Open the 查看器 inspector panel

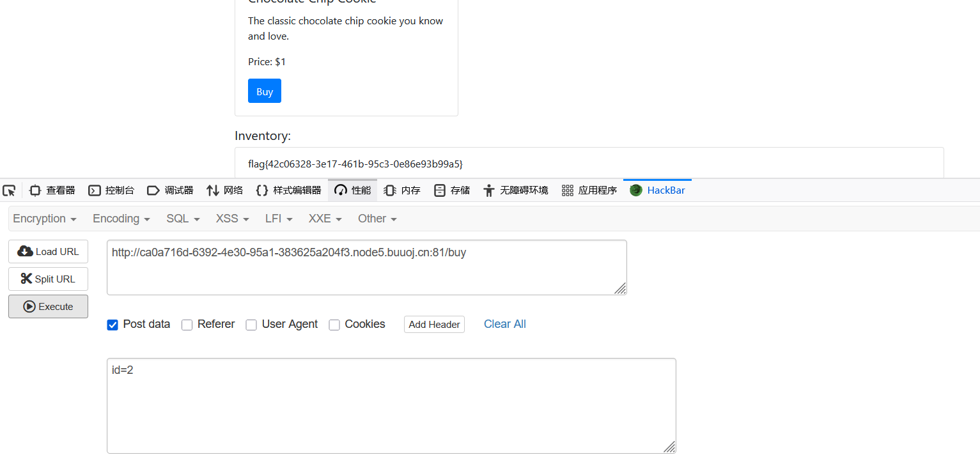tap(52, 190)
